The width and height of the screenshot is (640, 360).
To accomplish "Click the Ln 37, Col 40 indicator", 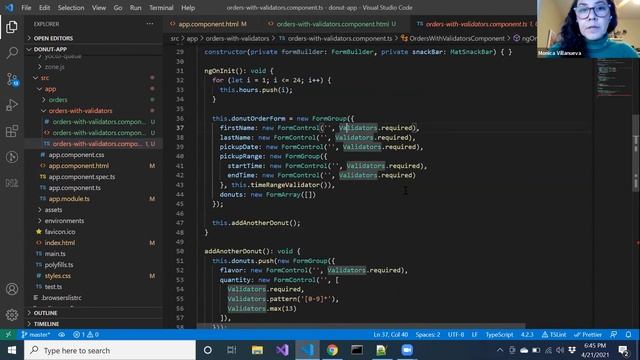I will 391,334.
